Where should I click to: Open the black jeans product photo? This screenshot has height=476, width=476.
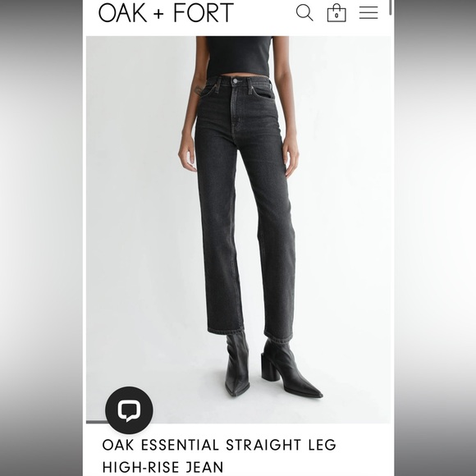pyautogui.click(x=238, y=230)
